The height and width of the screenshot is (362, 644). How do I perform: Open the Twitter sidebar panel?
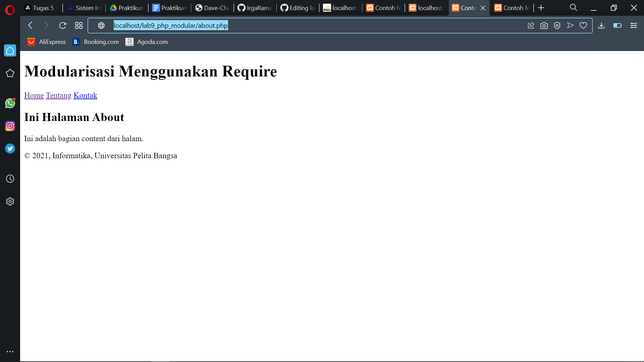point(10,148)
